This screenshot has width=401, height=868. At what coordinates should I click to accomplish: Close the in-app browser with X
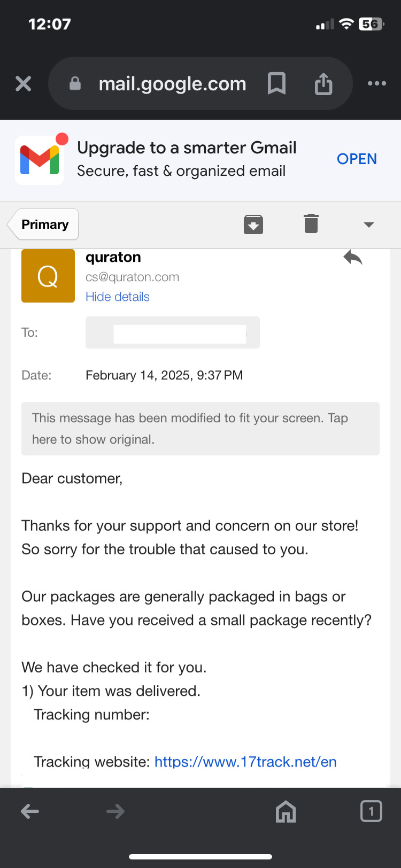(x=24, y=83)
